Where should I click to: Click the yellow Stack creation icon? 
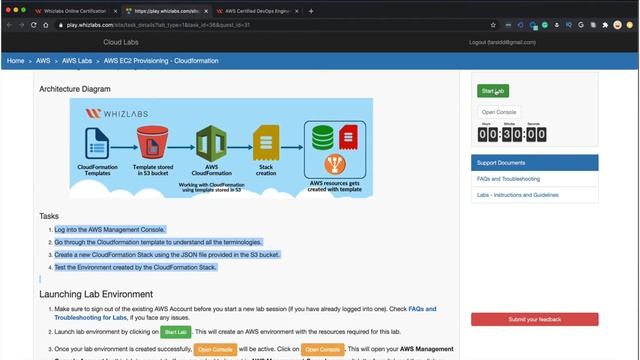[266, 142]
